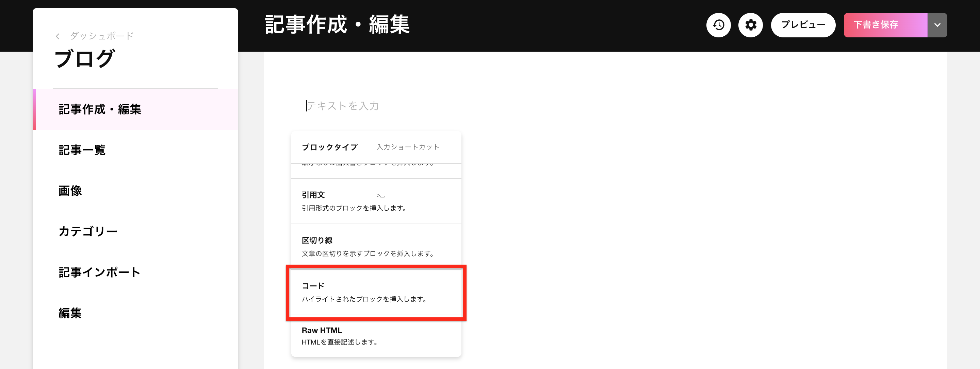Screen dimensions: 980x369
Task: Select 記事作成・編集 in the sidebar
Action: tap(135, 109)
